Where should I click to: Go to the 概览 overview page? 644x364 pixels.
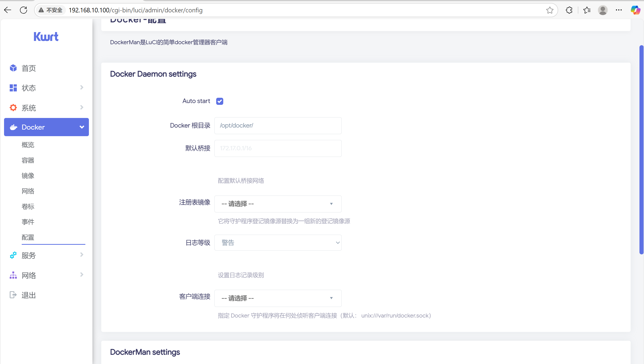pos(28,145)
